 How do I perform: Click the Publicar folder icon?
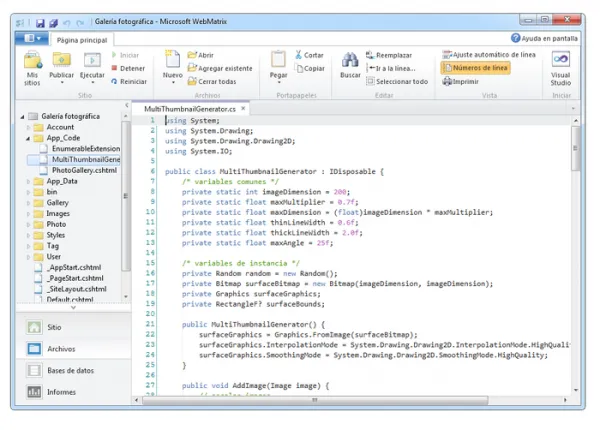click(62, 60)
